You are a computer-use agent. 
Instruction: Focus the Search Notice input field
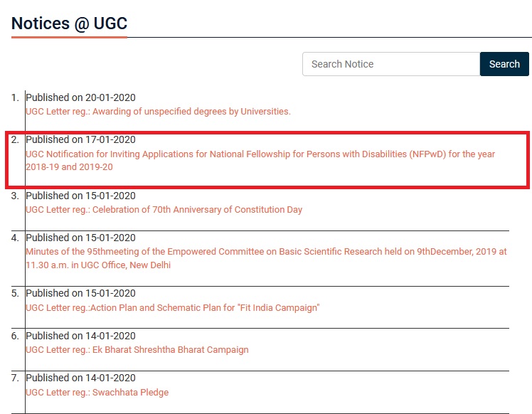coord(391,64)
